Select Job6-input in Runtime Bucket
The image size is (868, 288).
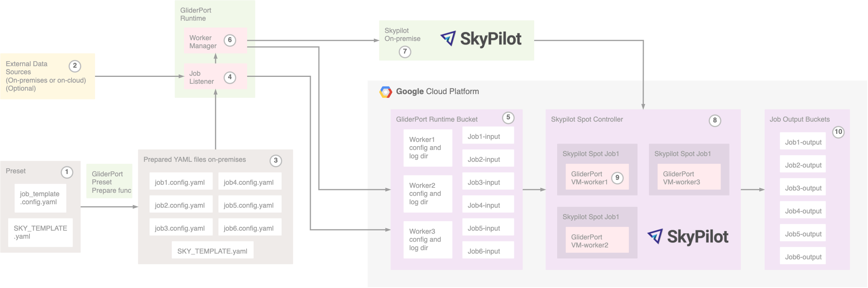(x=488, y=251)
